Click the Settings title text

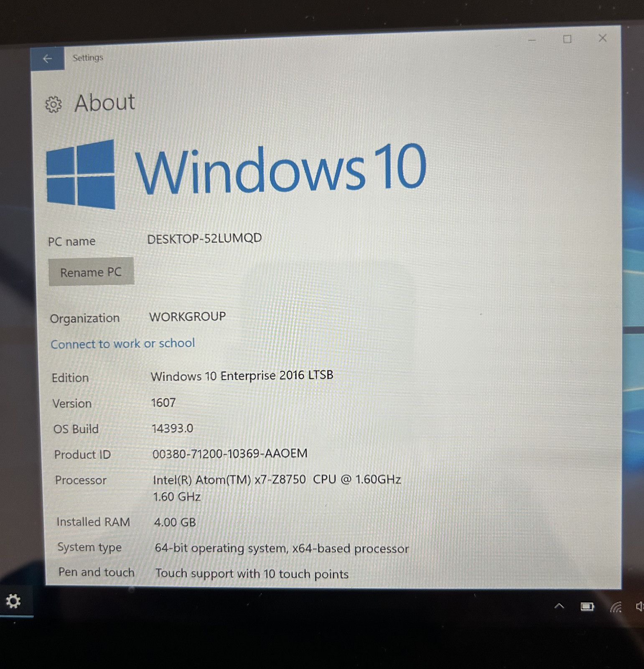88,58
